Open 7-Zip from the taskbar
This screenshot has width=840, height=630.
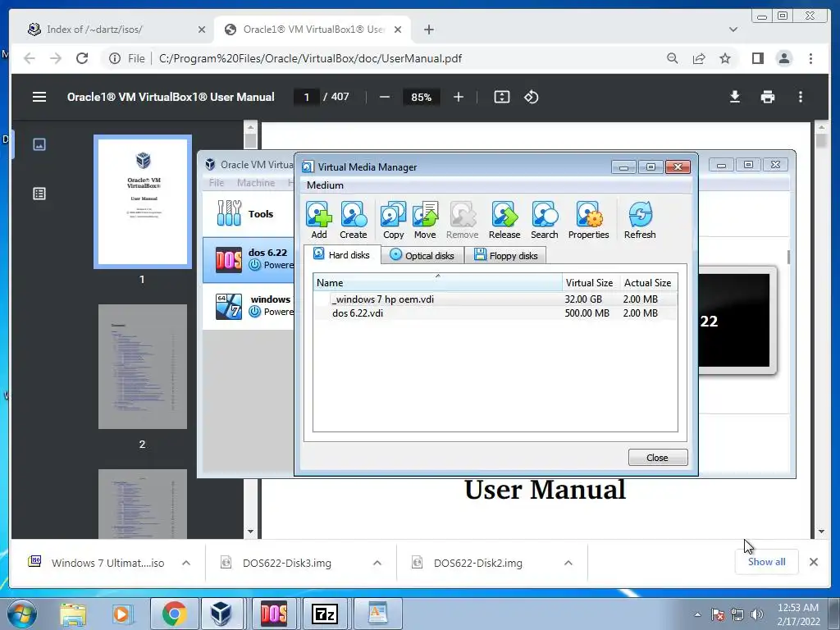point(325,614)
